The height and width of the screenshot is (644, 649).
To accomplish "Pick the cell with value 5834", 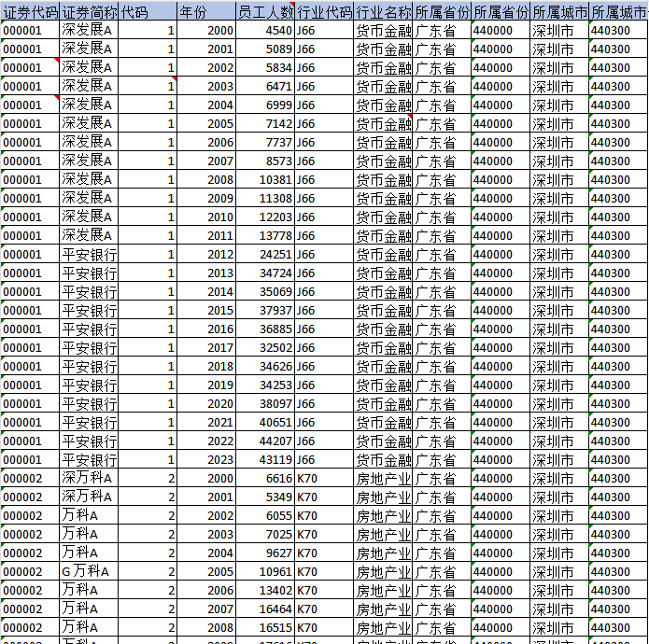I will (265, 67).
